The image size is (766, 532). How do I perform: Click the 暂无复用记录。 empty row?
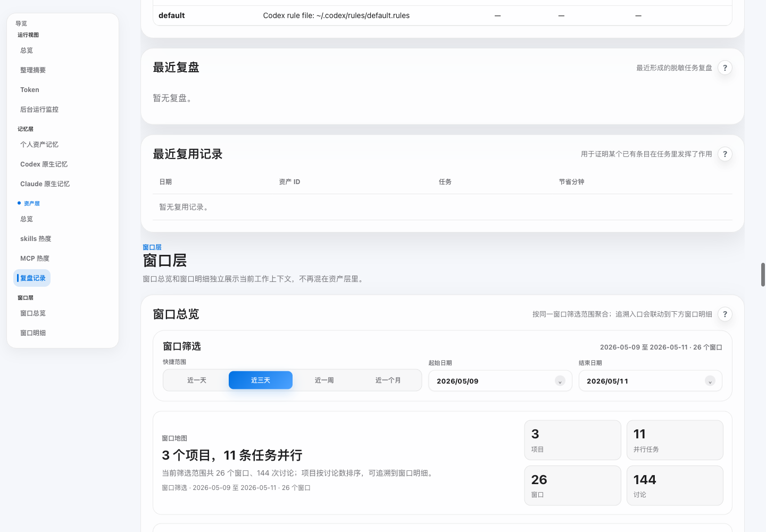coord(443,207)
